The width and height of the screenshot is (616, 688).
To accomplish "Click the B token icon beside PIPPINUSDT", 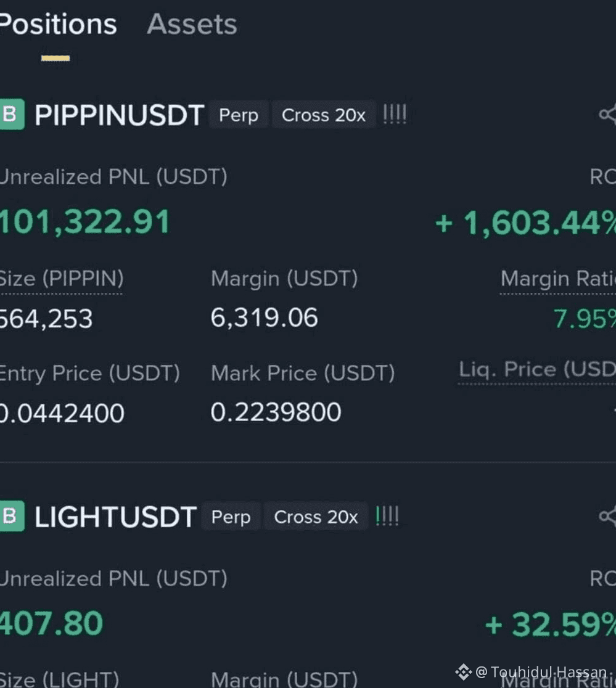I will point(10,115).
